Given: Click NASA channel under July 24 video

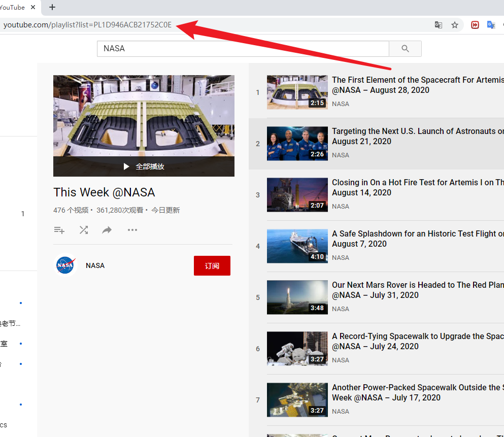Looking at the screenshot, I should 341,360.
